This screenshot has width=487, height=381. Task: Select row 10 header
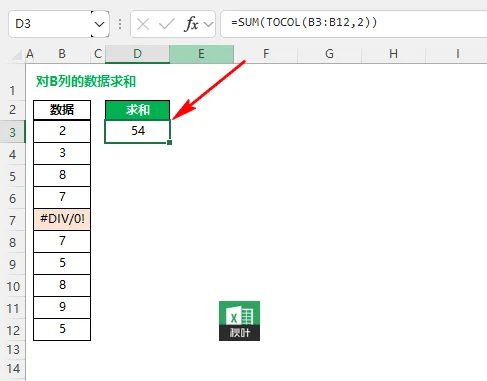[13, 286]
